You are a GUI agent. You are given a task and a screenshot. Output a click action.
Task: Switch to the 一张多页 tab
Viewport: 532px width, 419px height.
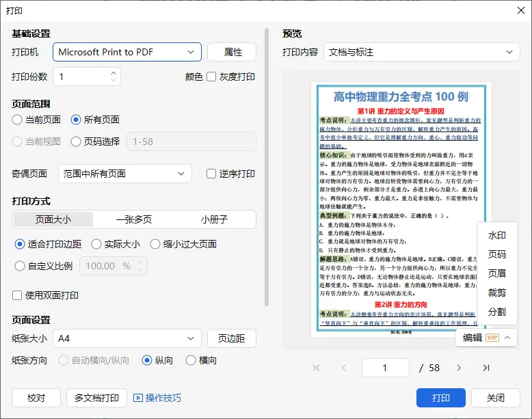(133, 219)
